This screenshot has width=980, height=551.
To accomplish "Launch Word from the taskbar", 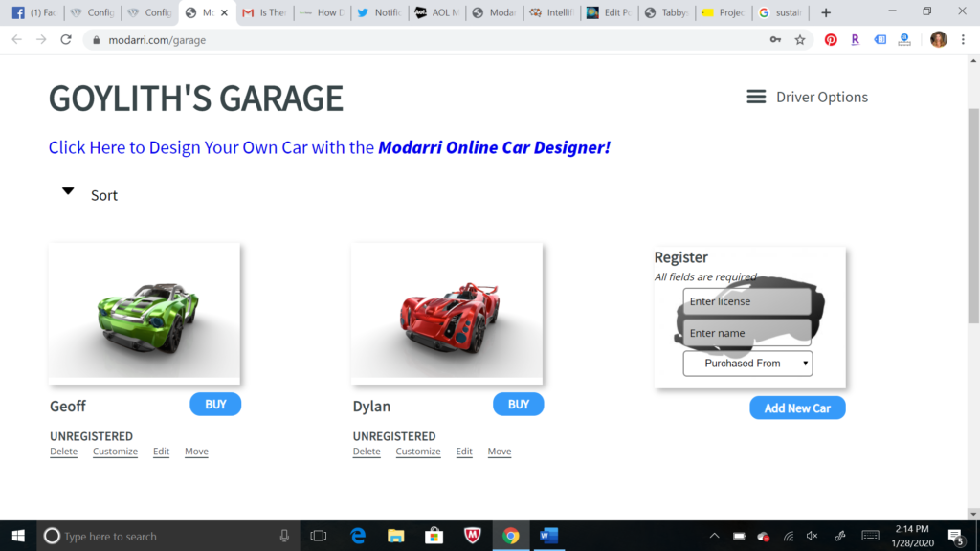I will (x=548, y=536).
